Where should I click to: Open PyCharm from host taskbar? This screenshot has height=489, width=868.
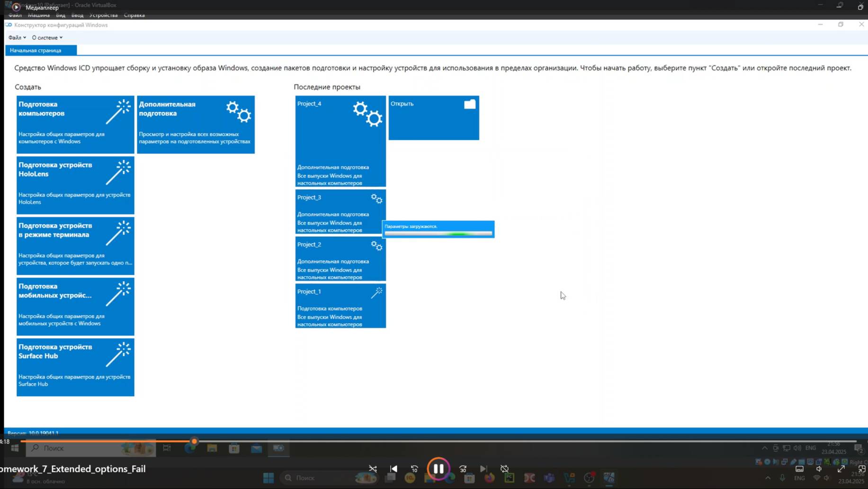[510, 478]
